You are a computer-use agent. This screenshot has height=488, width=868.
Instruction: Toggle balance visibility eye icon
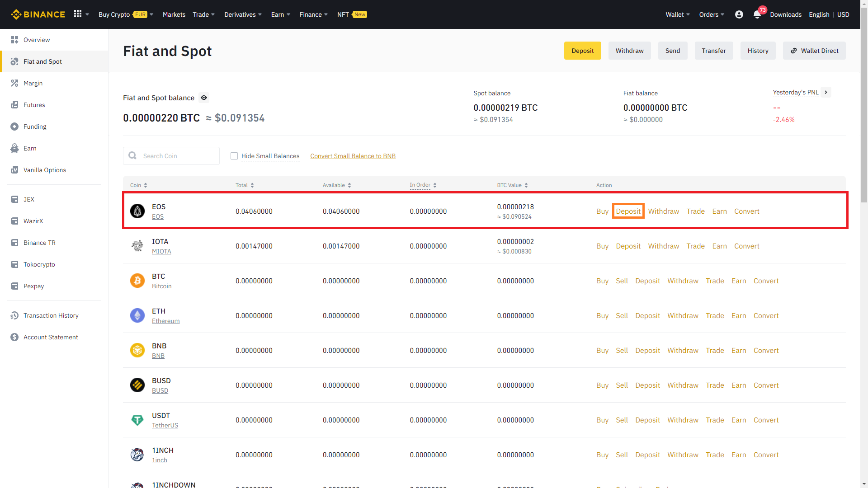click(204, 98)
